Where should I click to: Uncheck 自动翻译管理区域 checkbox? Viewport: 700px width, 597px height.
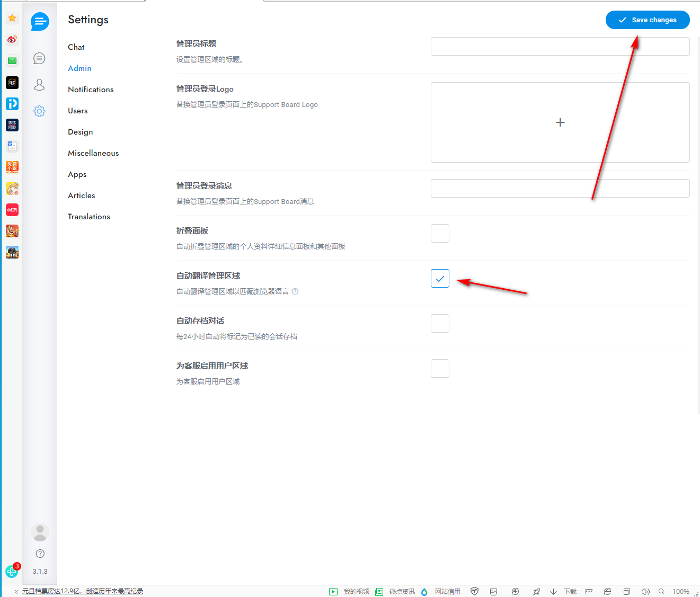(440, 278)
